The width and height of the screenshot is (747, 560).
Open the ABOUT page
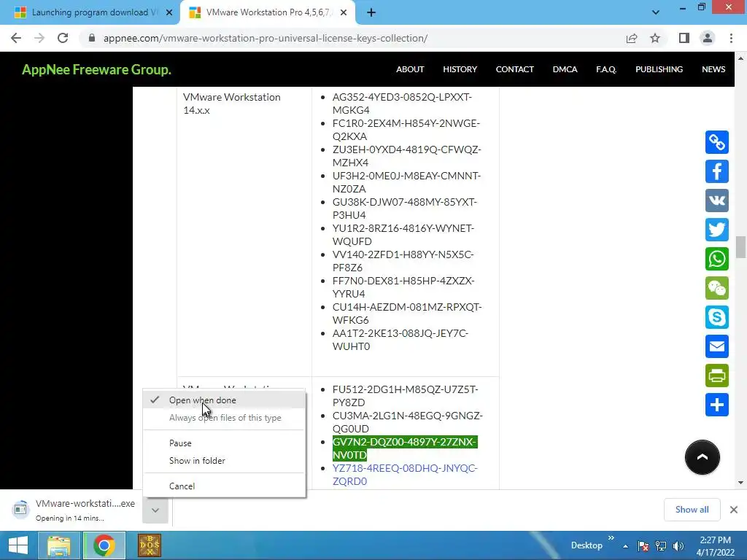pyautogui.click(x=410, y=69)
